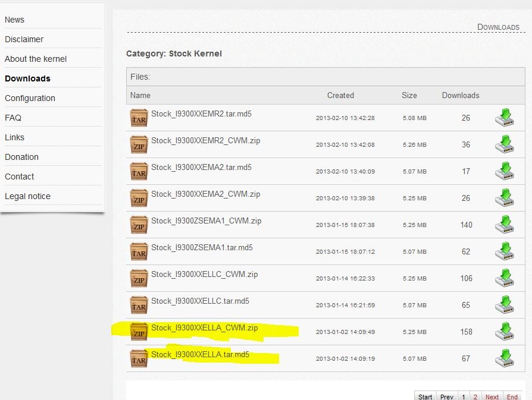Click file name Stock_I9300ZSEMA1_CWM.zip
The width and height of the screenshot is (532, 400).
206,221
